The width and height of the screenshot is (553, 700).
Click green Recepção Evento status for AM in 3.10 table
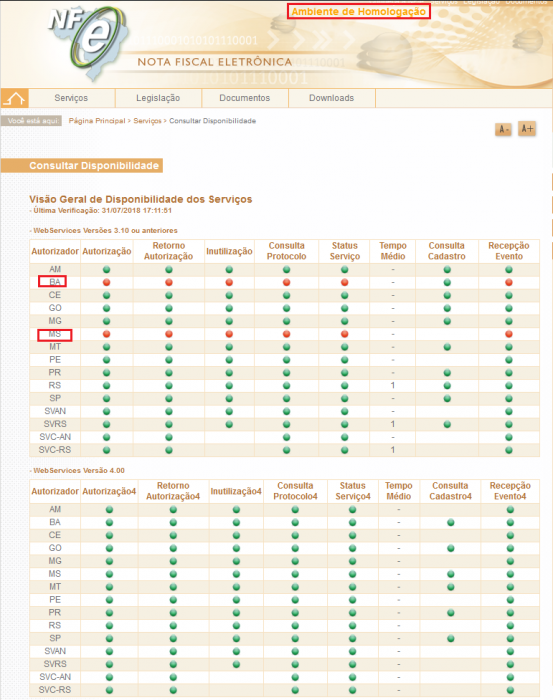click(x=509, y=270)
